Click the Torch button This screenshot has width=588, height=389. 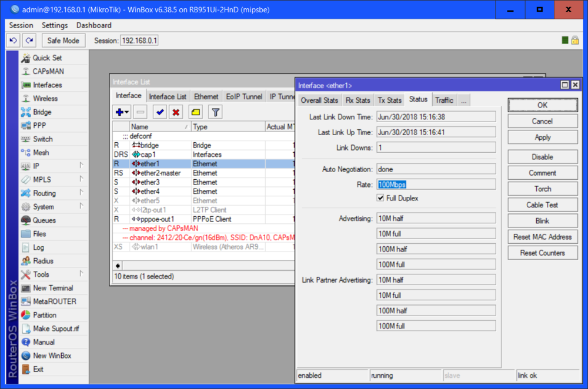click(x=543, y=189)
